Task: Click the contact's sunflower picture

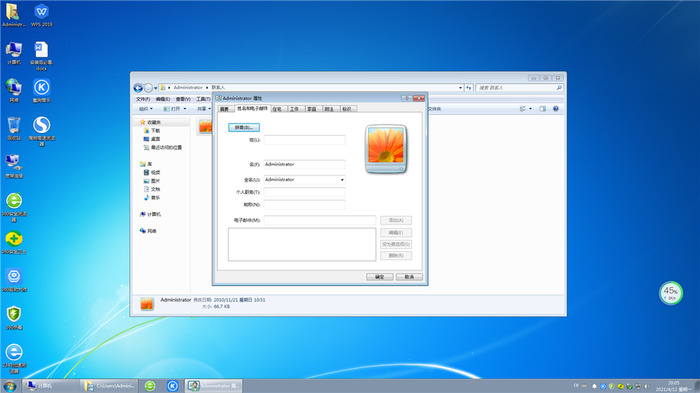Action: tap(386, 149)
